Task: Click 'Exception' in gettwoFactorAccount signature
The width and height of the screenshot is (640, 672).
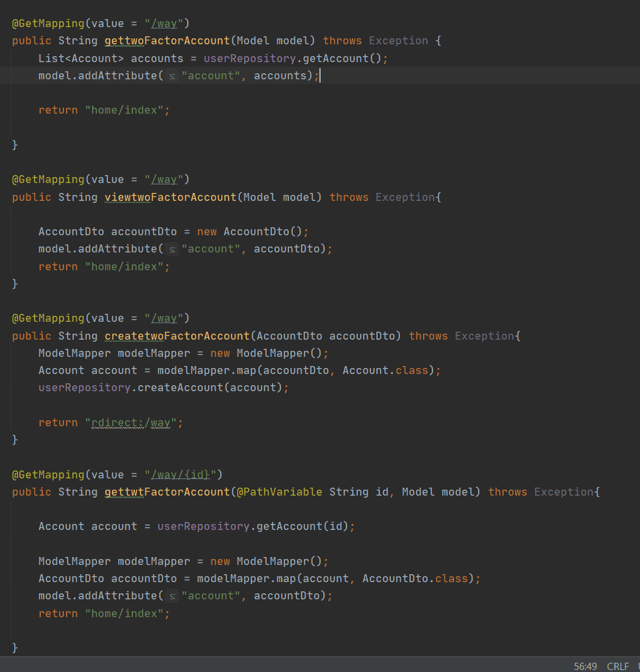Action: (x=399, y=41)
